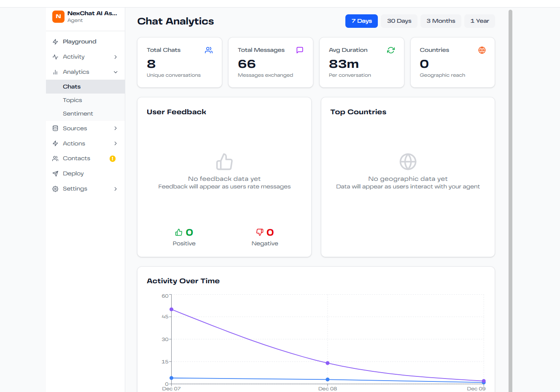Switch range to 30 Days
This screenshot has height=392, width=560.
click(x=399, y=21)
